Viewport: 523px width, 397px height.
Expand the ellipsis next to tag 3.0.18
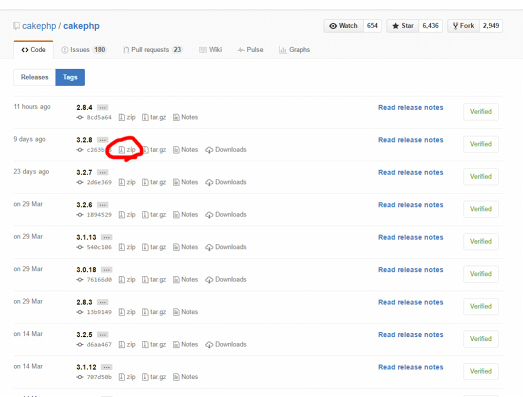pos(106,270)
